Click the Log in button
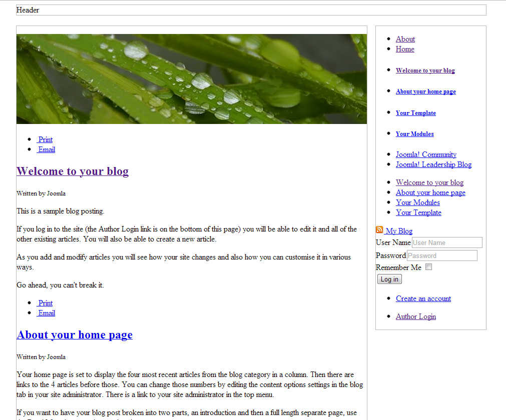The width and height of the screenshot is (506, 420). [389, 279]
